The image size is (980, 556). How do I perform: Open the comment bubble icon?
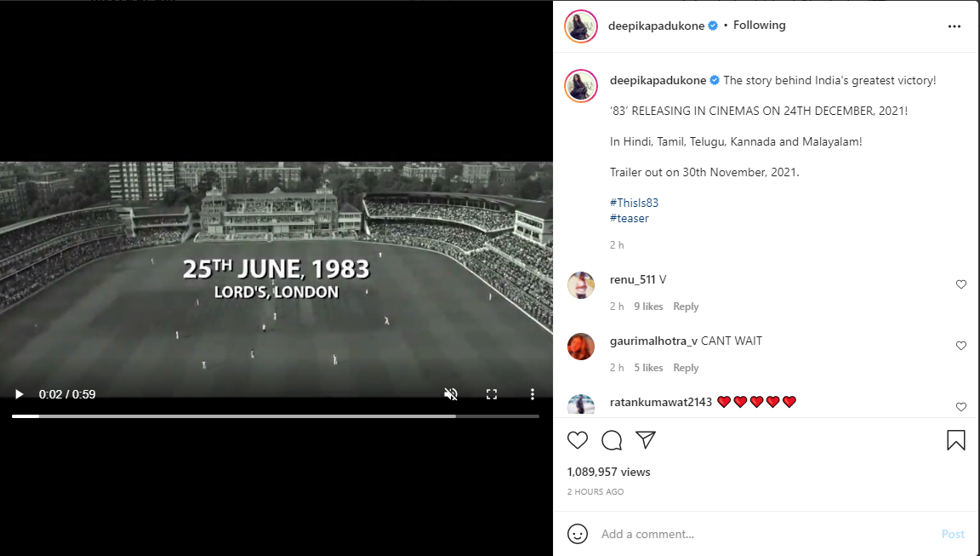[612, 440]
